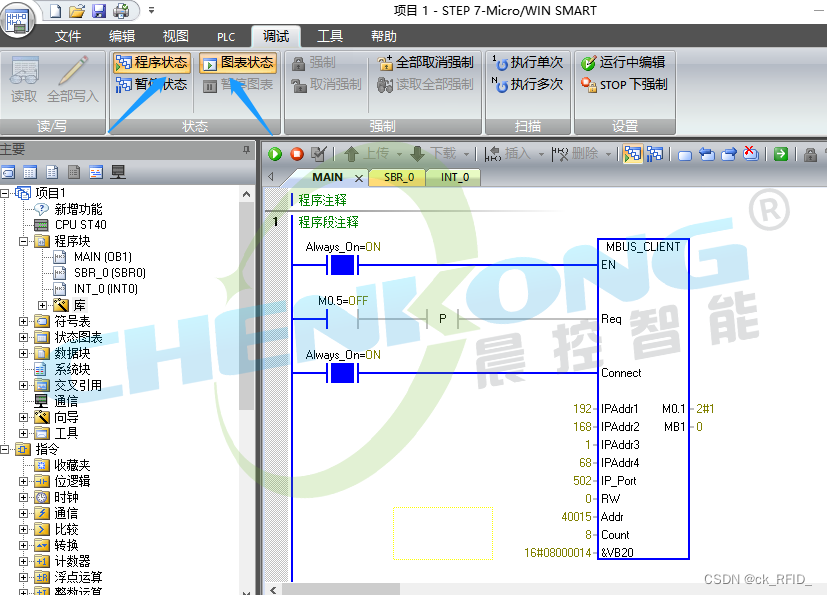Toggle 程序状态 program status in ribbon
Viewport: 827px width, 595px height.
pyautogui.click(x=151, y=63)
